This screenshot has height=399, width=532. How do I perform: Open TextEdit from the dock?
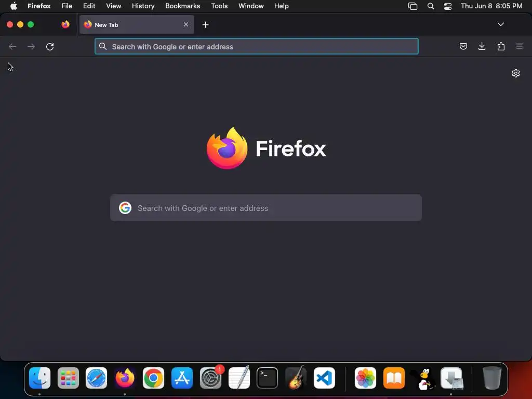click(x=239, y=378)
